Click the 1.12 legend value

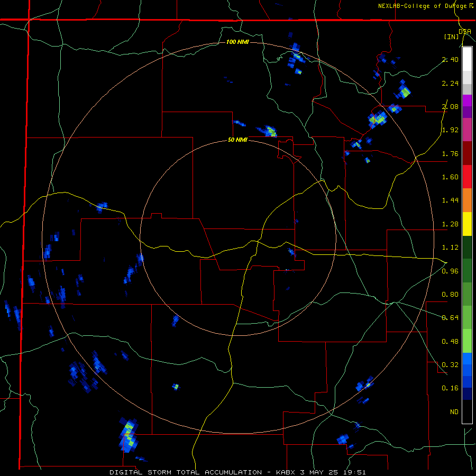[450, 248]
